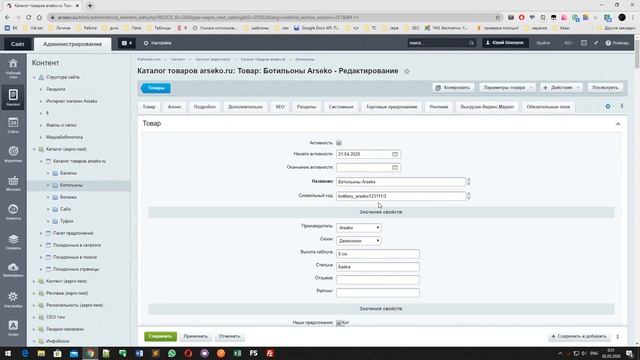This screenshot has height=360, width=640.
Task: Open calendar for Окончание активности date
Action: pyautogui.click(x=395, y=167)
